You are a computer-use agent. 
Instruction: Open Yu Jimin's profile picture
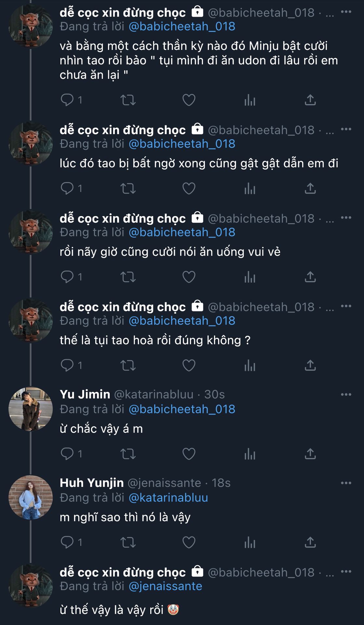31,409
